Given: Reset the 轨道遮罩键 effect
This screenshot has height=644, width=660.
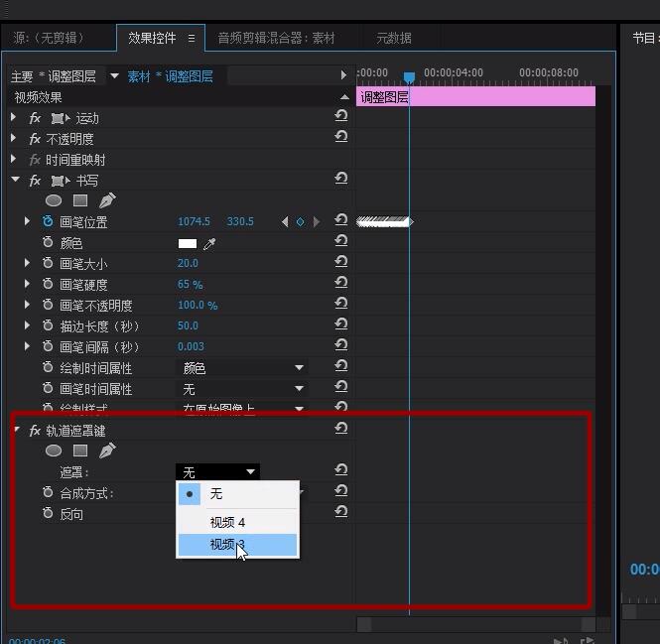Looking at the screenshot, I should click(x=341, y=428).
